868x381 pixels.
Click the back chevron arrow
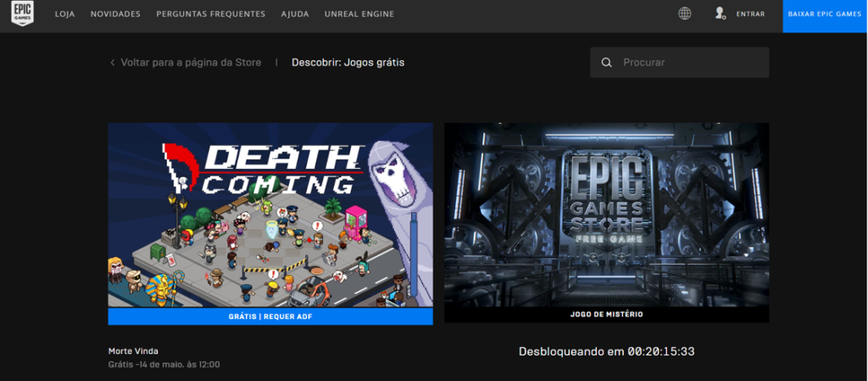[113, 63]
